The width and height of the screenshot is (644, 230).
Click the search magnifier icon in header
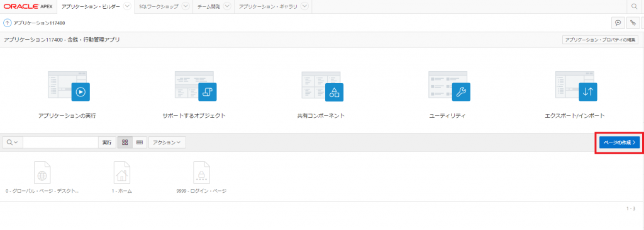click(x=635, y=6)
